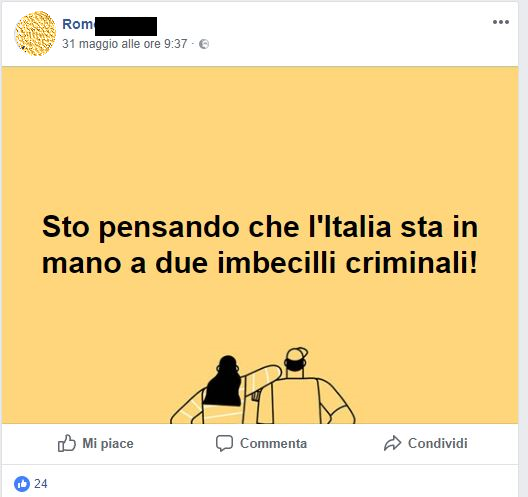Click the word 'criminali!' in the post
Image resolution: width=528 pixels, height=497 pixels.
click(x=411, y=263)
